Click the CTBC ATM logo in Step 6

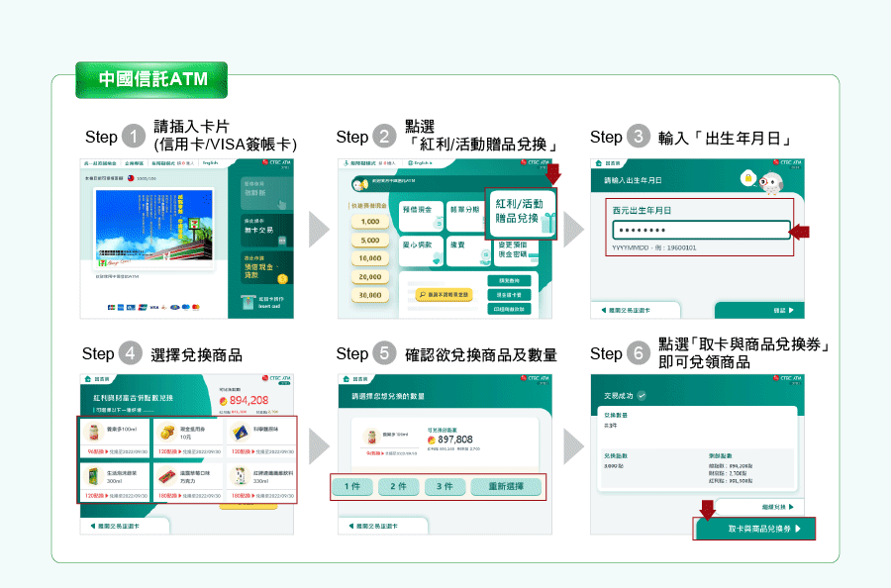tap(787, 378)
